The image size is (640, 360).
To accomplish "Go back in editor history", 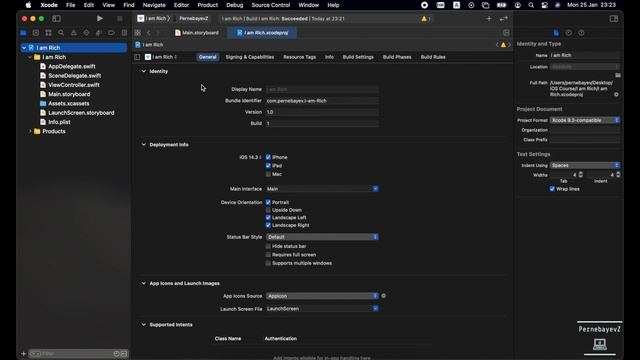I will click(x=149, y=33).
